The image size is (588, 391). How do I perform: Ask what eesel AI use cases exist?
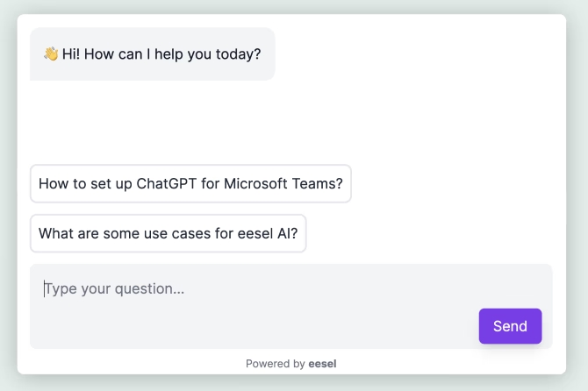pos(168,234)
